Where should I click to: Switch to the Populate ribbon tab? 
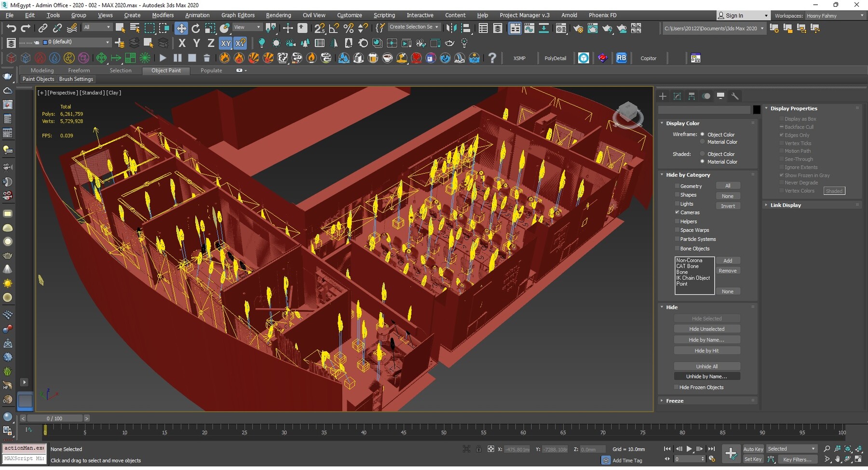pyautogui.click(x=211, y=70)
